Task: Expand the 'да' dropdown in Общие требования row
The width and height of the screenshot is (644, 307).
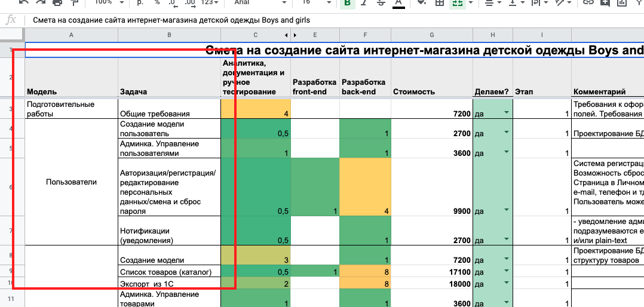Action: pos(506,113)
